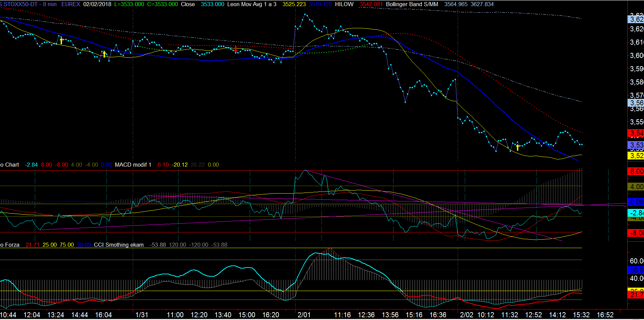Viewport: 644px width, 320px height.
Task: Click the yellow 3,52 price tag on axis
Action: pyautogui.click(x=636, y=156)
